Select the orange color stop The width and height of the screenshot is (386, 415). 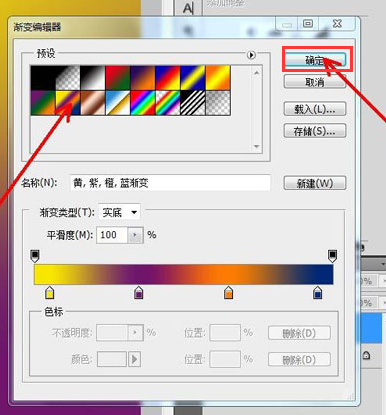tap(228, 292)
